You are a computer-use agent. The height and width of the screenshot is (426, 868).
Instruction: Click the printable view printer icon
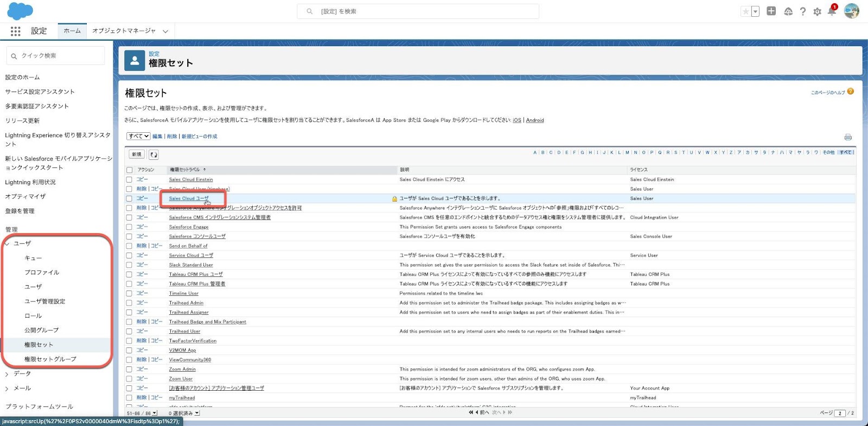[848, 137]
